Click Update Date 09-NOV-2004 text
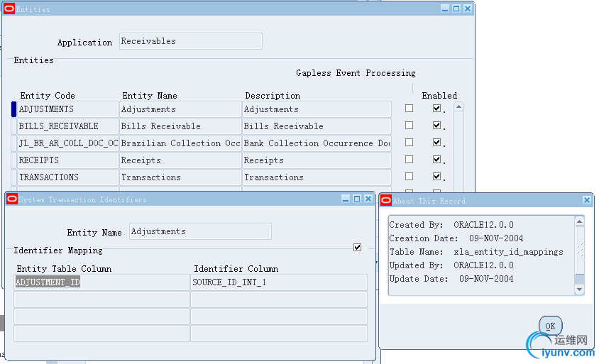The width and height of the screenshot is (599, 364). point(451,278)
